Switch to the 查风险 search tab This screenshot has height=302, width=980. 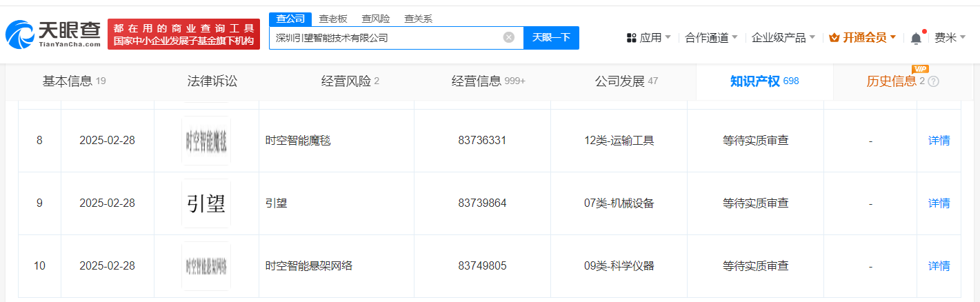(x=375, y=19)
